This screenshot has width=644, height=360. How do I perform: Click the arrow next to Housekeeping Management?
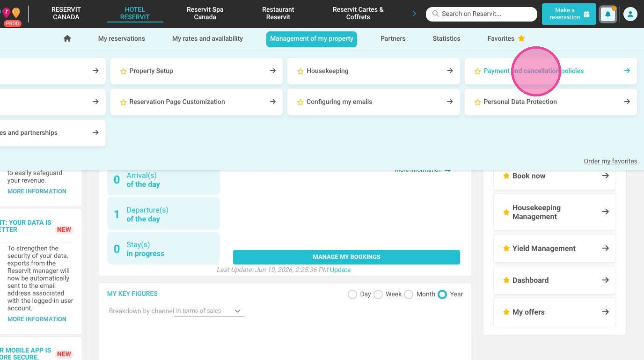pos(605,212)
